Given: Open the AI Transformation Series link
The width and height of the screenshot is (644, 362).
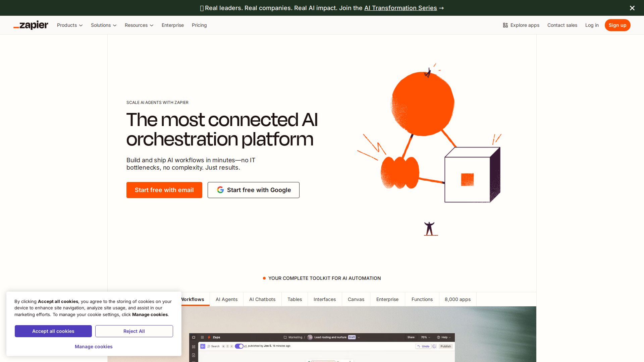Looking at the screenshot, I should tap(400, 8).
